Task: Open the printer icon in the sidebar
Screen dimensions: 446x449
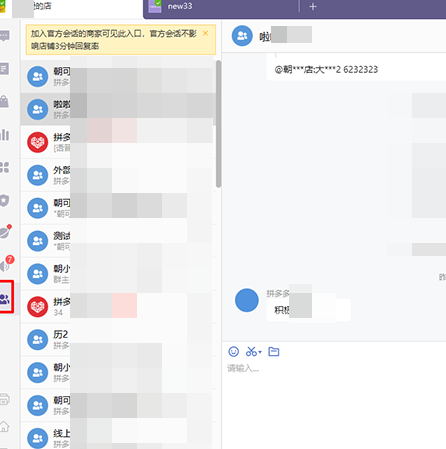Action: pyautogui.click(x=4, y=399)
